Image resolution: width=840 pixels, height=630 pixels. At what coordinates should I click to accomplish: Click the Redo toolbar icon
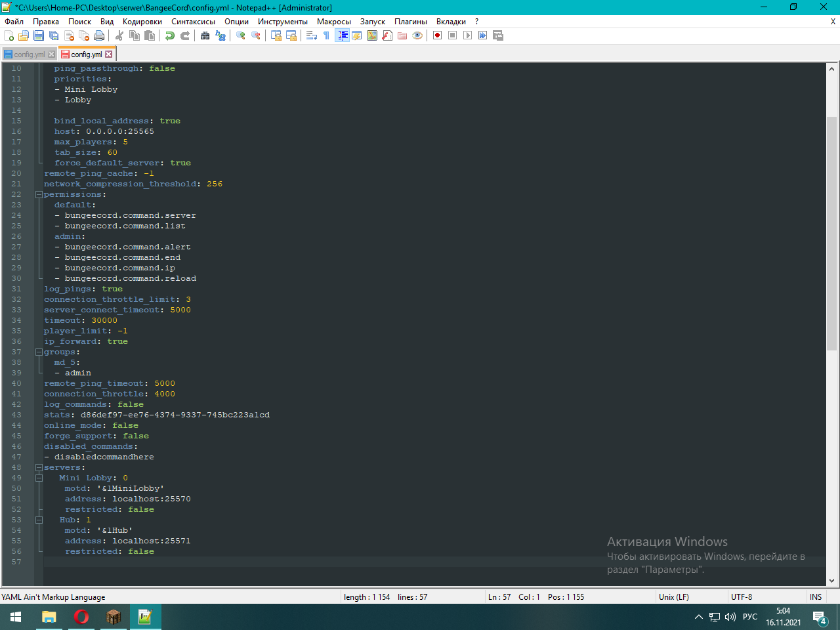point(185,35)
